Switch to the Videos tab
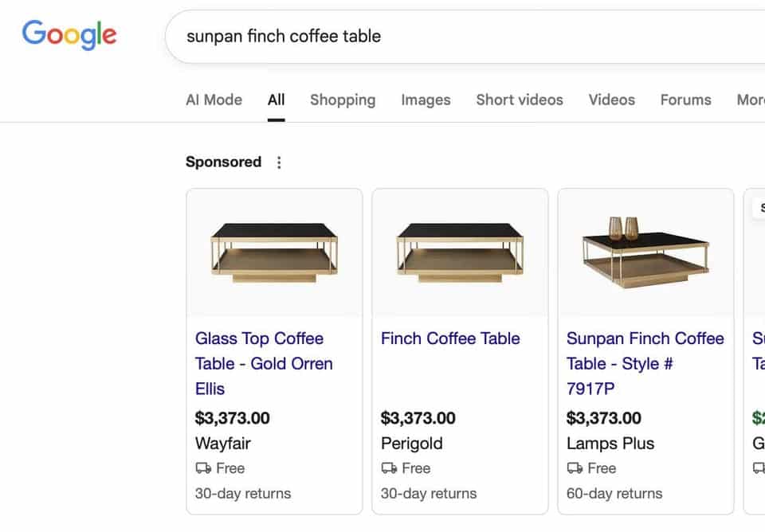The image size is (765, 532). [612, 100]
